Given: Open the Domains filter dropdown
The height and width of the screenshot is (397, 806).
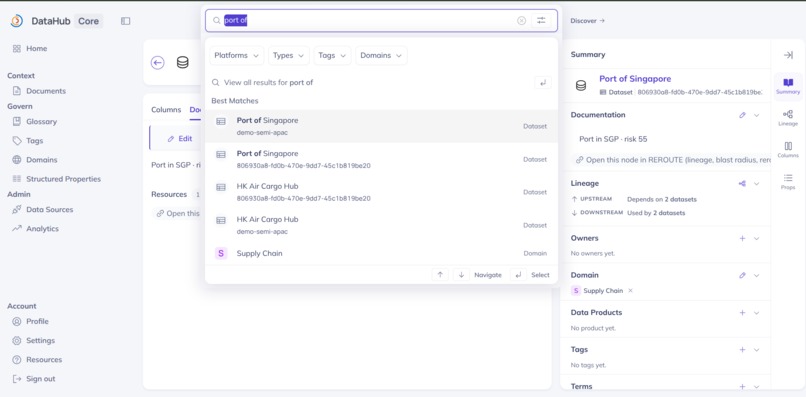Looking at the screenshot, I should (381, 56).
